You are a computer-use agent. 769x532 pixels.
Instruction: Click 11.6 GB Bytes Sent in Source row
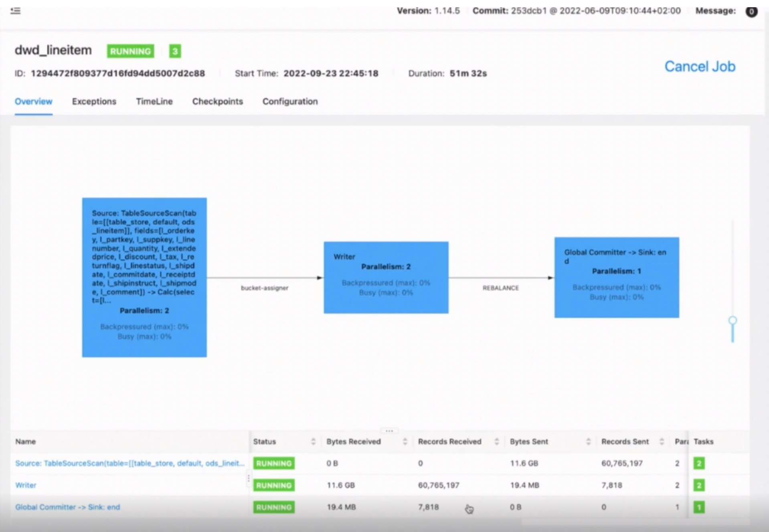pos(524,463)
